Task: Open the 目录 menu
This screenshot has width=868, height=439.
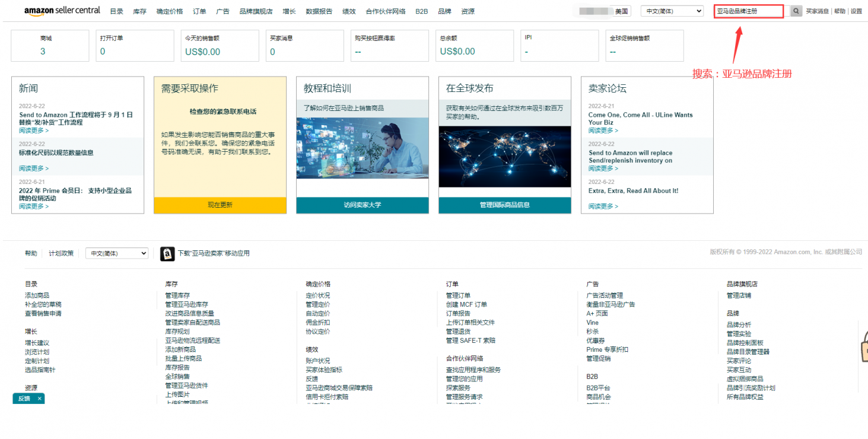Action: (116, 11)
